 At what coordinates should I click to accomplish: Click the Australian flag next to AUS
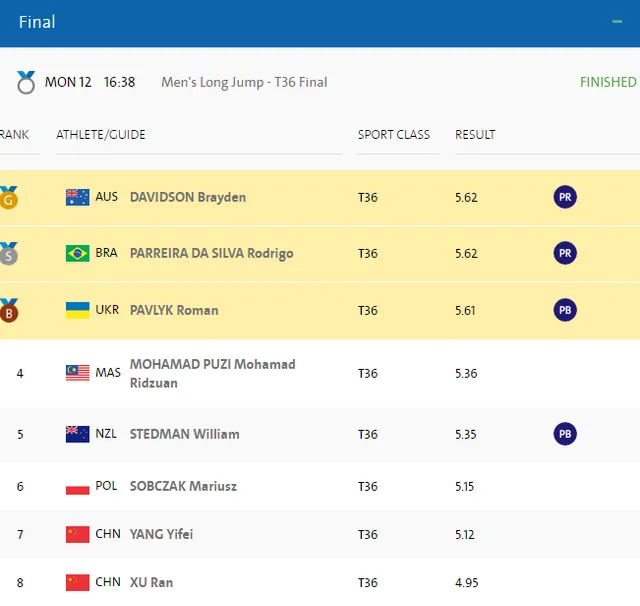tap(77, 197)
